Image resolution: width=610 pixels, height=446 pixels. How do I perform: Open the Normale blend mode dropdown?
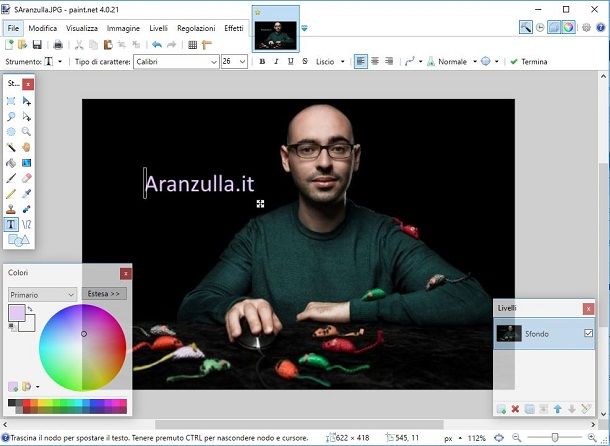475,61
